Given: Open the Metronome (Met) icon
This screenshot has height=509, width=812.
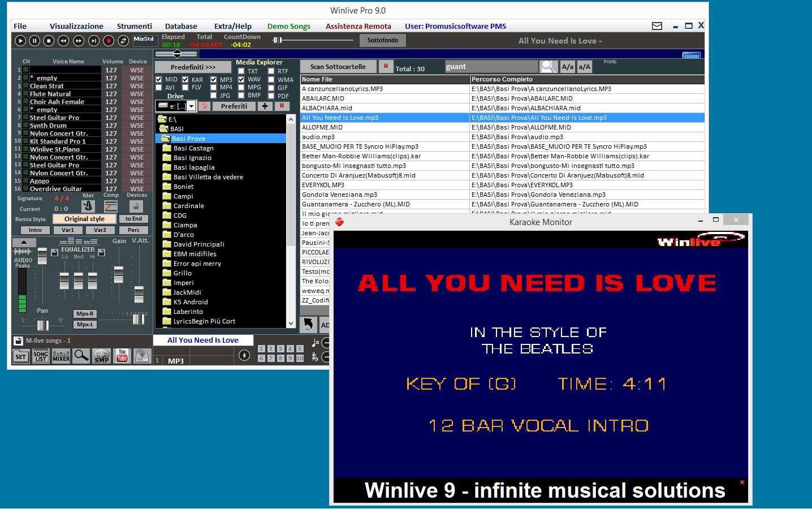Looking at the screenshot, I should 88,206.
